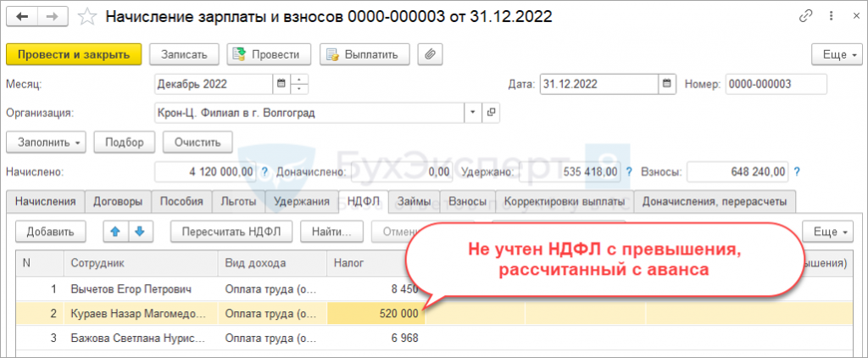Select row Кураев Назар Магомедо...

pyautogui.click(x=434, y=314)
